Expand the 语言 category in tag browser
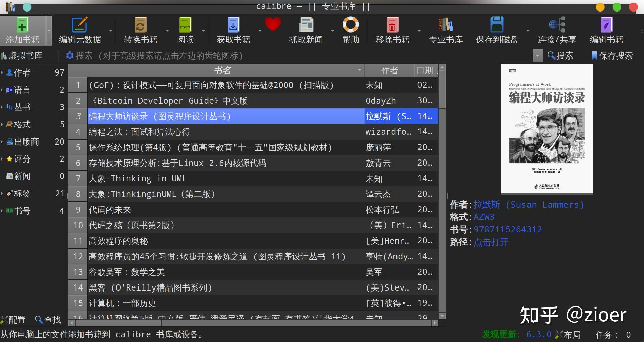This screenshot has width=644, height=342. click(2, 90)
